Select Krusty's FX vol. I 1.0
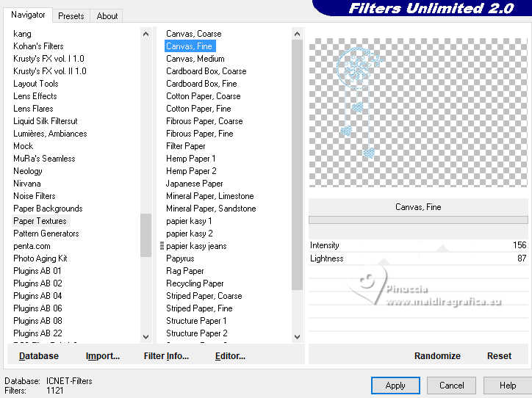The width and height of the screenshot is (532, 398). [48, 59]
